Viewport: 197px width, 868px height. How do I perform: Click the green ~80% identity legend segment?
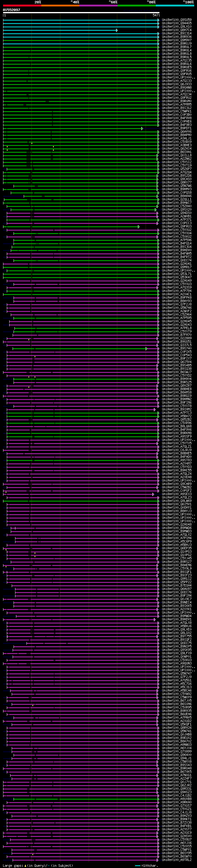point(137,6)
